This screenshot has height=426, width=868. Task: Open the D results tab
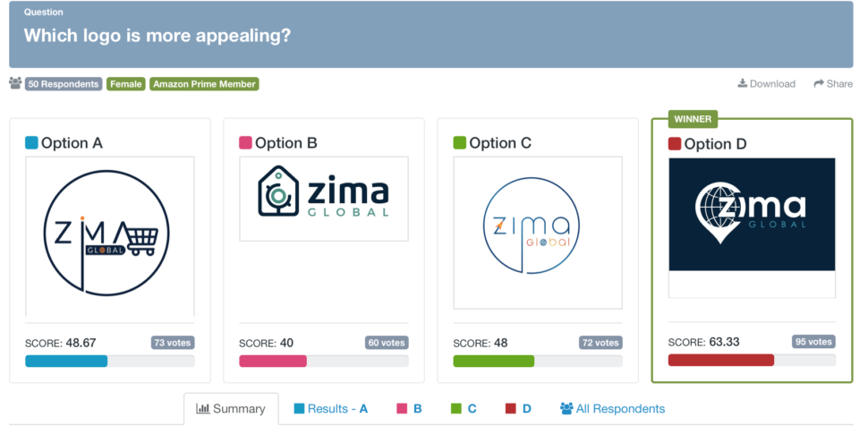[x=518, y=409]
